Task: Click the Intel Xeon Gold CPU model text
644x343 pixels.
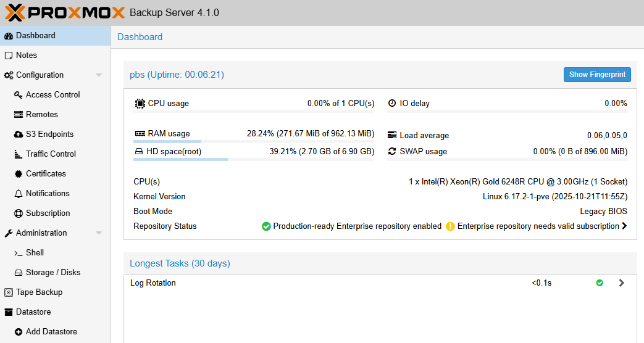Action: click(518, 182)
